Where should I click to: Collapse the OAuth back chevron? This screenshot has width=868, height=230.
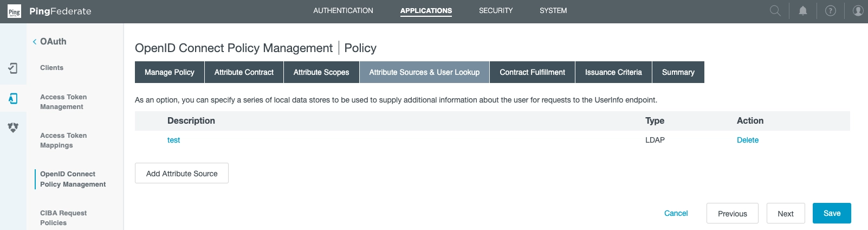pos(35,42)
